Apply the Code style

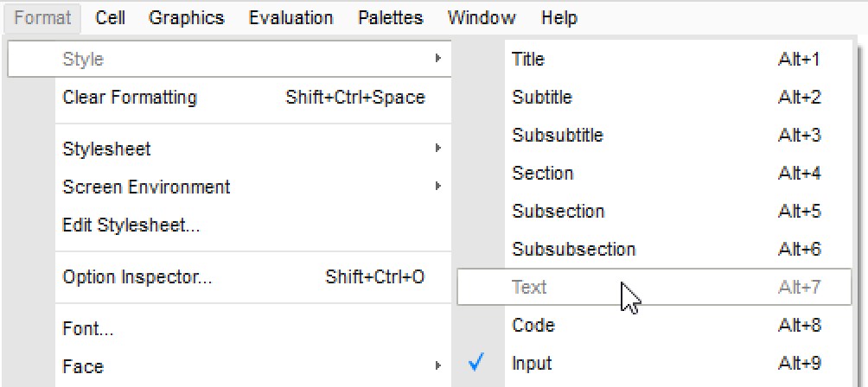[x=533, y=326]
